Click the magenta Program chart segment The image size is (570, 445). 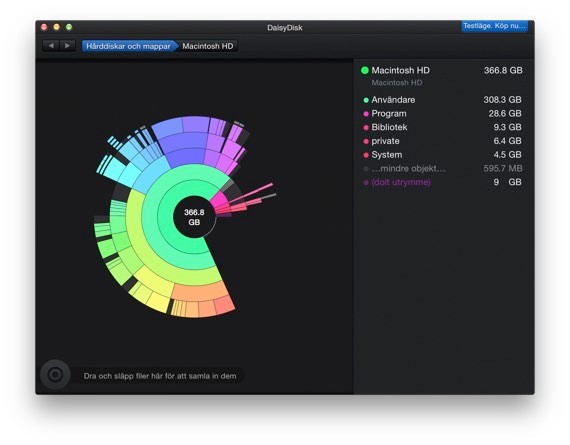(x=219, y=200)
